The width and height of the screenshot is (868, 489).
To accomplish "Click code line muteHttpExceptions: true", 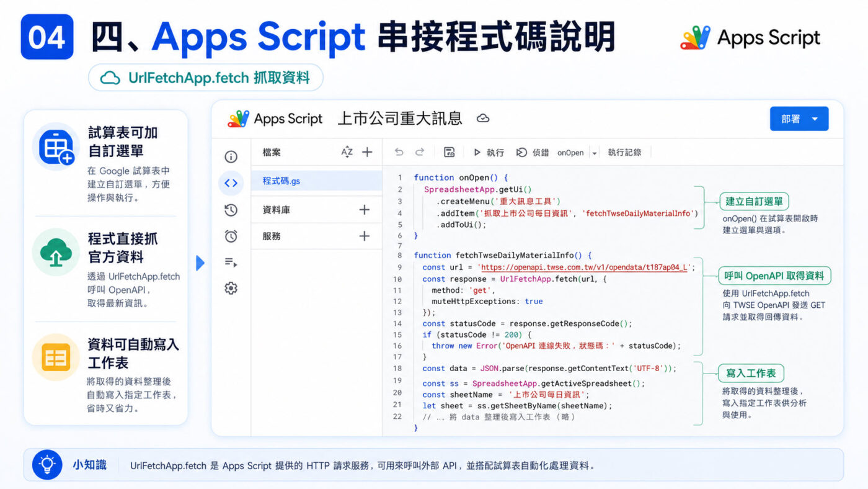I will (x=487, y=301).
